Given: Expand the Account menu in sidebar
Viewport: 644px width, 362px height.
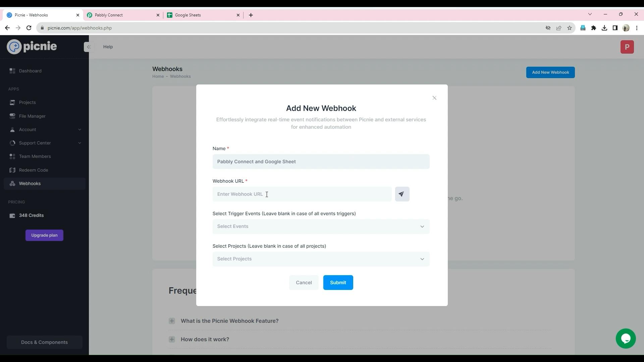Looking at the screenshot, I should point(45,129).
